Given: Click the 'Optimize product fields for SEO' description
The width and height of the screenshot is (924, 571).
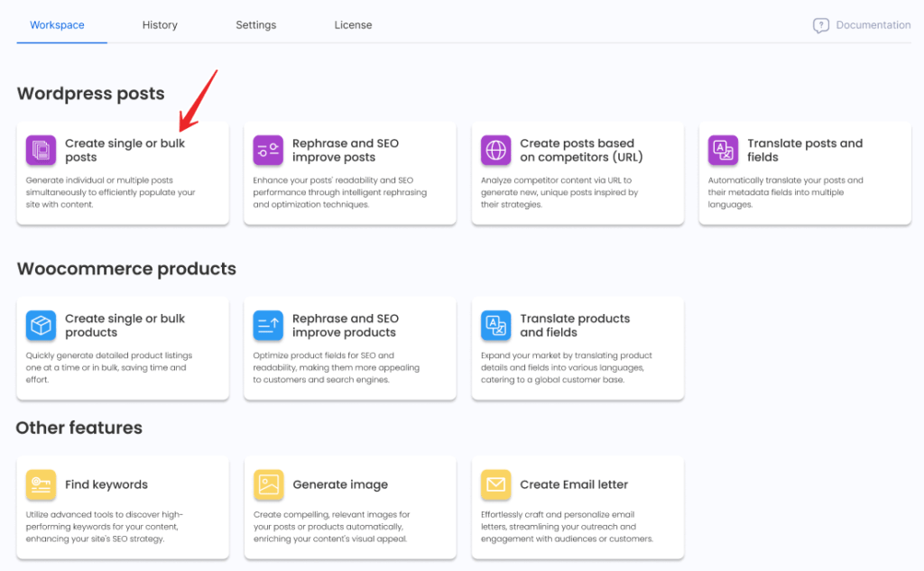Looking at the screenshot, I should (x=337, y=367).
